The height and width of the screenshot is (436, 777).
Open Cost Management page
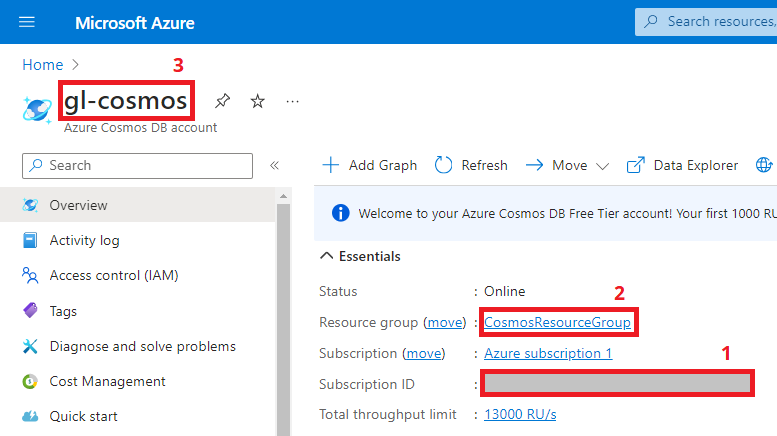pyautogui.click(x=107, y=381)
